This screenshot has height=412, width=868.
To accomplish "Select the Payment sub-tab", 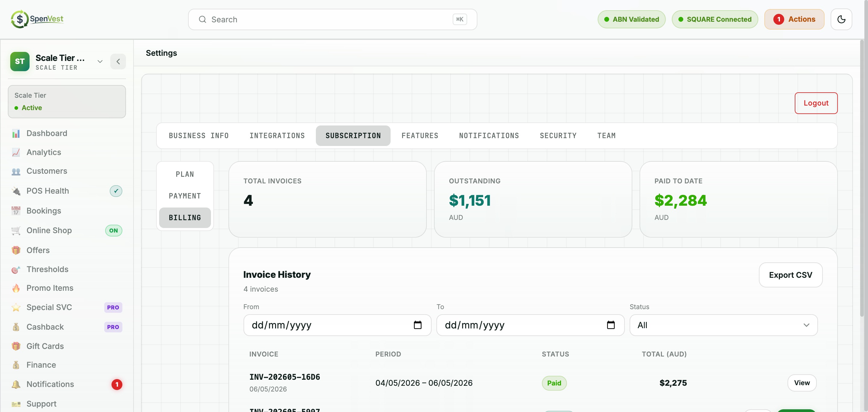I will tap(185, 196).
